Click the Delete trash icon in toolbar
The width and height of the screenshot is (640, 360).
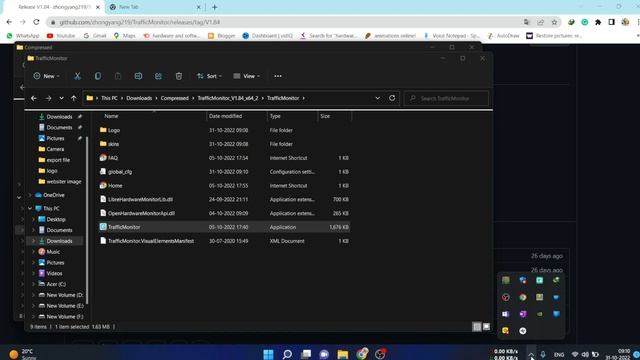[178, 76]
